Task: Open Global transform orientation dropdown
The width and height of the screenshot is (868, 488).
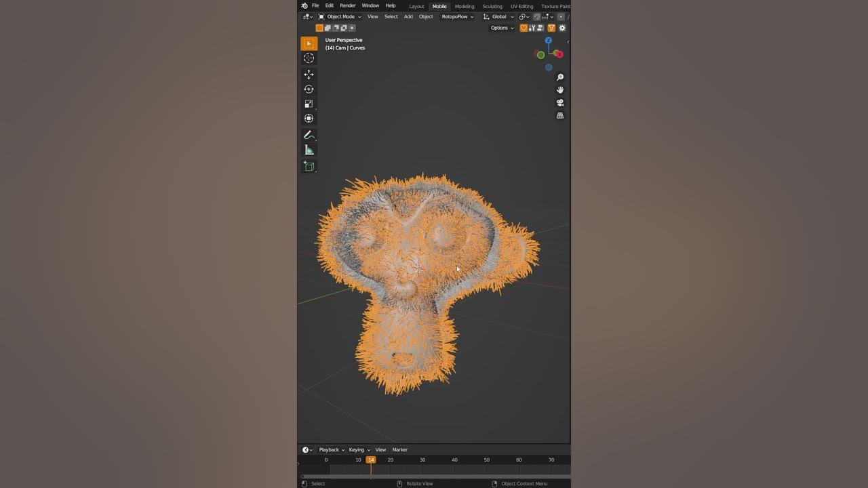Action: pos(498,17)
